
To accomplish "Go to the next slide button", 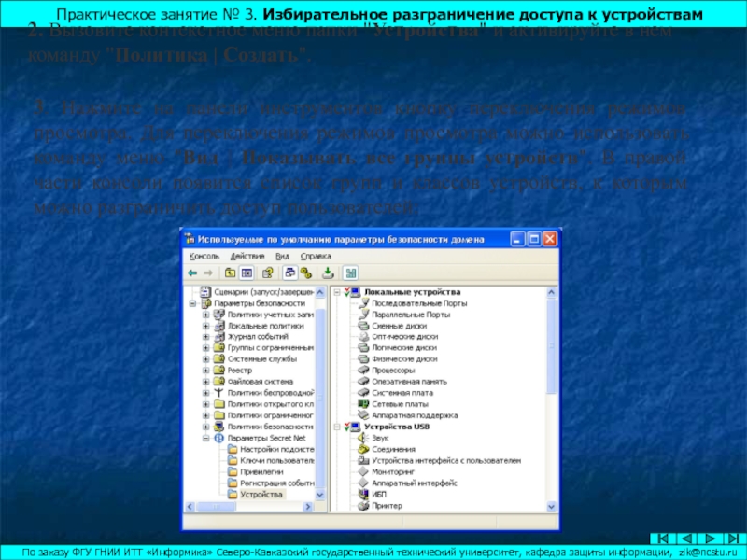I will pyautogui.click(x=709, y=538).
